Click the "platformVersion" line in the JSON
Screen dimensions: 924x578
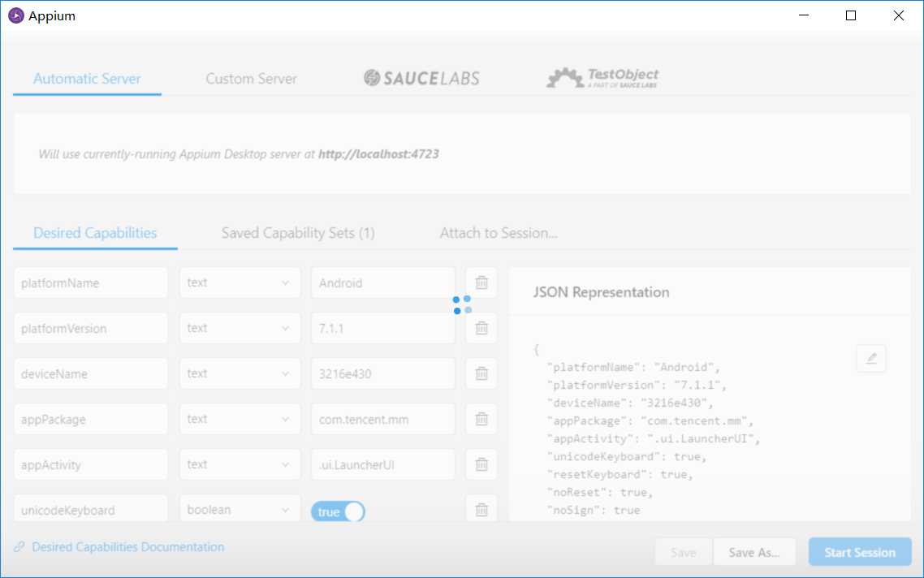tap(637, 385)
